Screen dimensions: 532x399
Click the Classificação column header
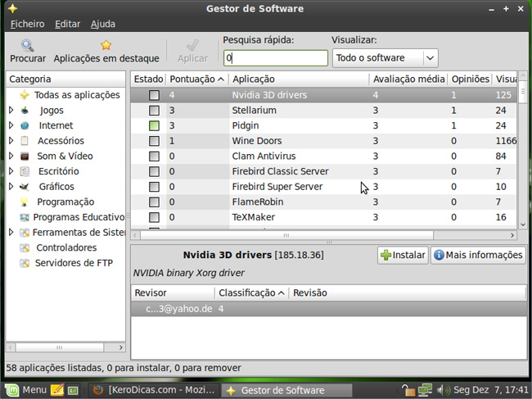tap(252, 292)
